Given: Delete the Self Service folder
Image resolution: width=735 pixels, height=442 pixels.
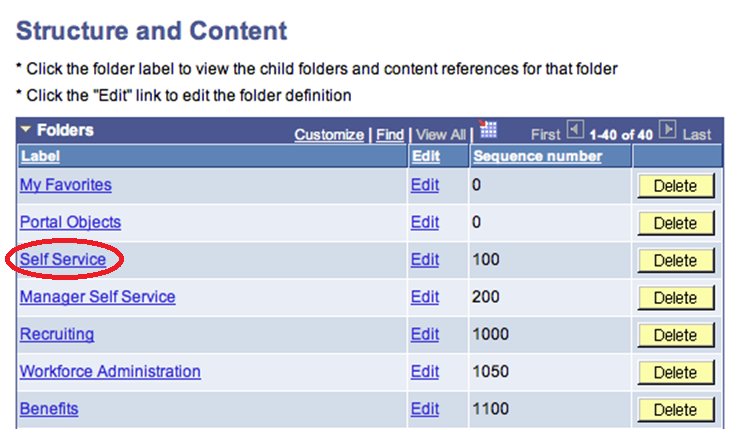Looking at the screenshot, I should point(675,260).
